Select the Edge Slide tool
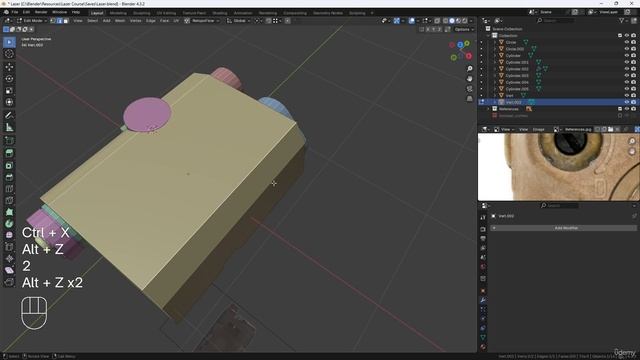640x360 pixels. tap(9, 247)
